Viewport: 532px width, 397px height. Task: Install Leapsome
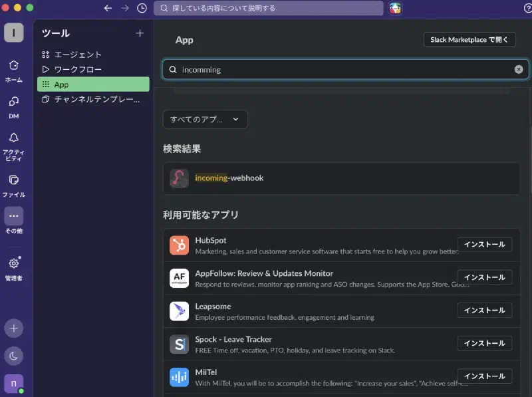(x=485, y=310)
